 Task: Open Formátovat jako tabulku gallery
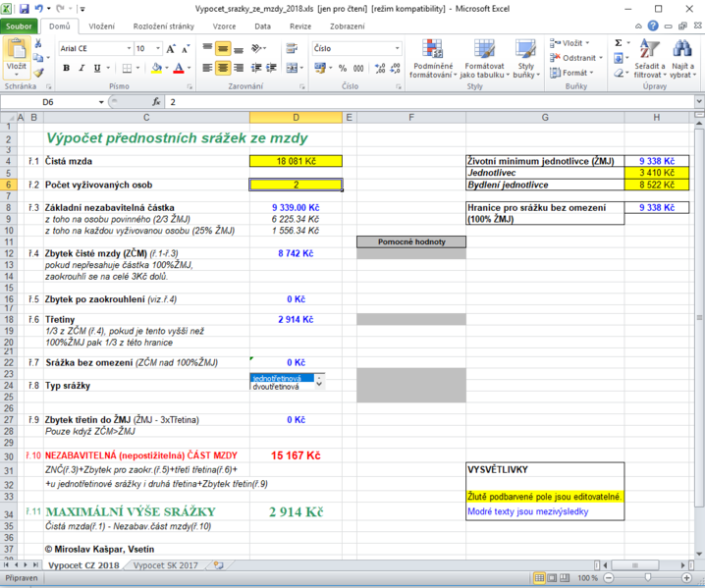tap(485, 59)
